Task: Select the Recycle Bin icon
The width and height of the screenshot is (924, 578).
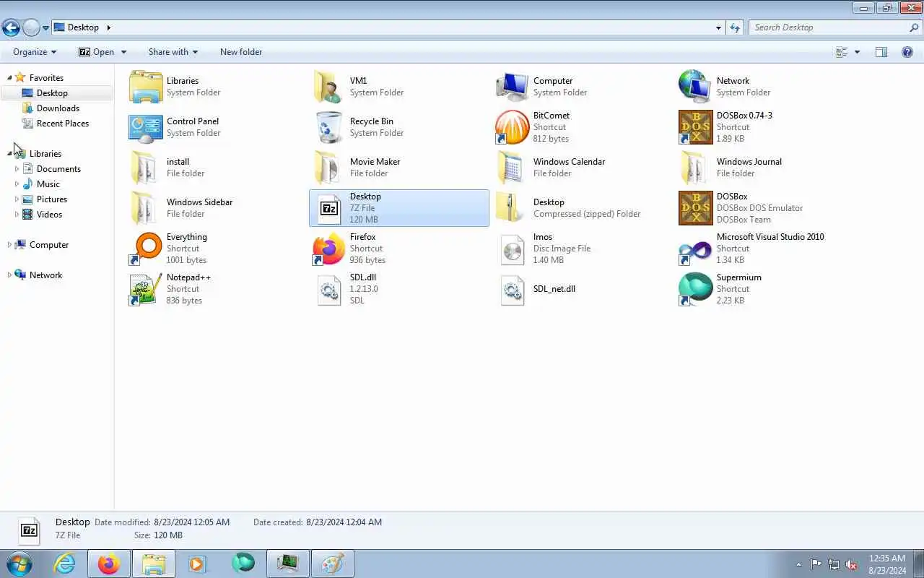Action: pos(328,127)
